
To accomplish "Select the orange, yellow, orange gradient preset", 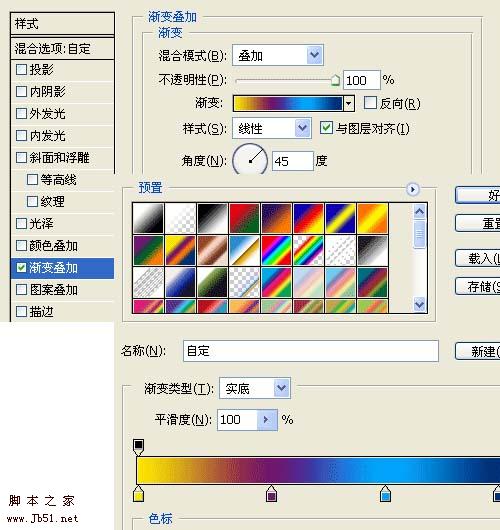I will pos(373,218).
